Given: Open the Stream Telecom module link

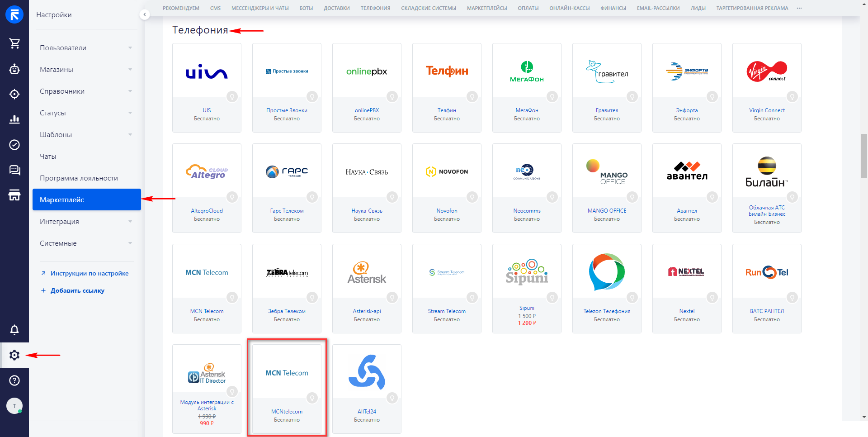Looking at the screenshot, I should coord(447,311).
